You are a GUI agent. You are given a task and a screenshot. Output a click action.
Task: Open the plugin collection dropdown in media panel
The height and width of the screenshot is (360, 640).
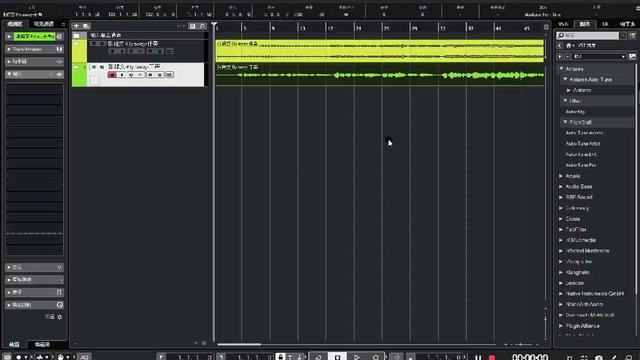point(599,56)
